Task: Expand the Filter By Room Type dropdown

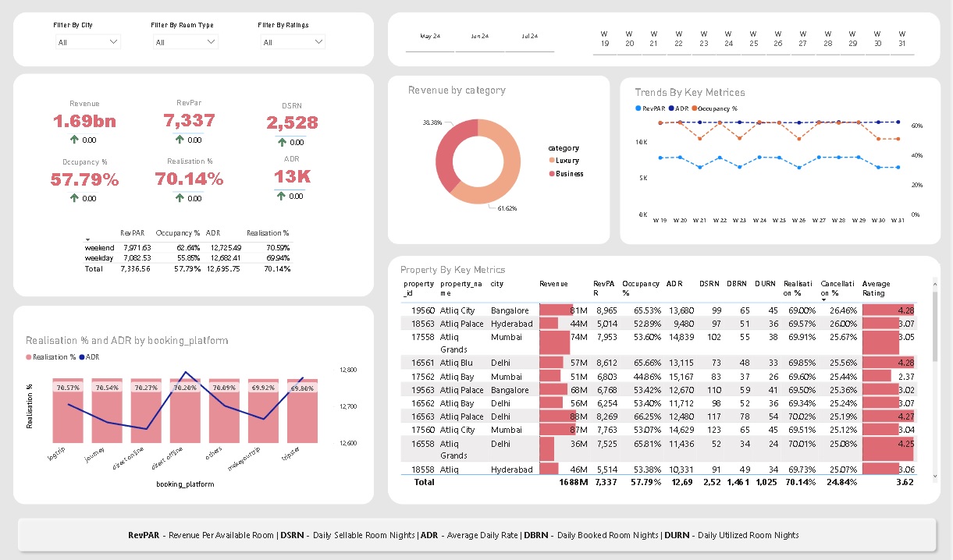Action: pos(185,42)
